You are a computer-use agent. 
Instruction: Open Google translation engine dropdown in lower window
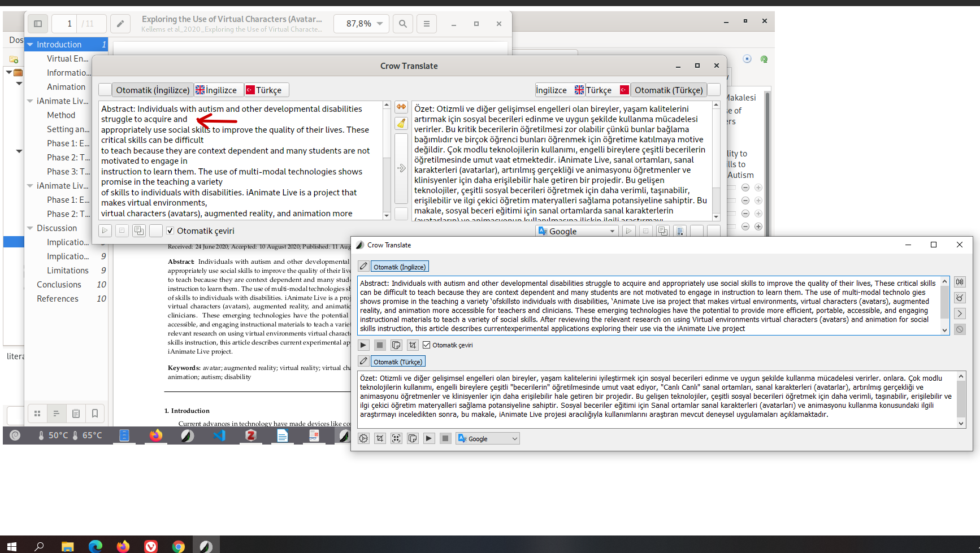point(488,438)
